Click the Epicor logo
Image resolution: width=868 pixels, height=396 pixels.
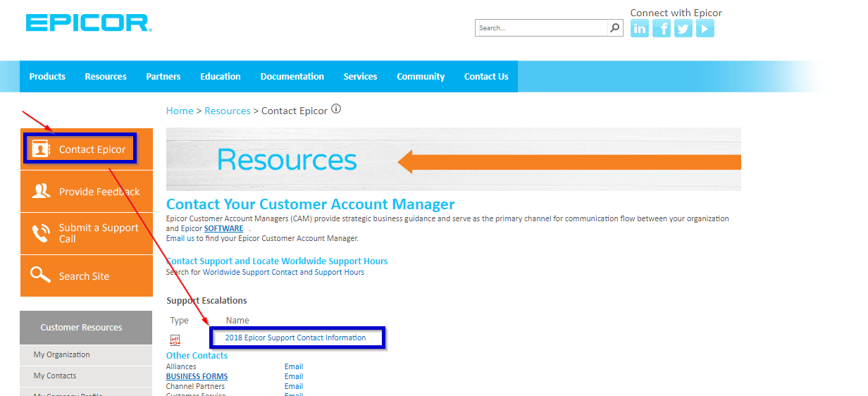click(89, 23)
